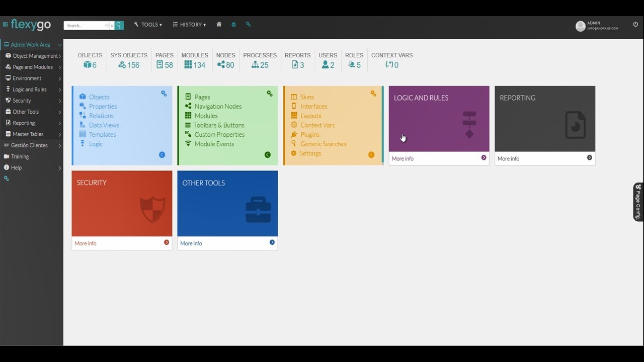The height and width of the screenshot is (362, 644).
Task: Open the Interfaces link
Action: pos(314,107)
